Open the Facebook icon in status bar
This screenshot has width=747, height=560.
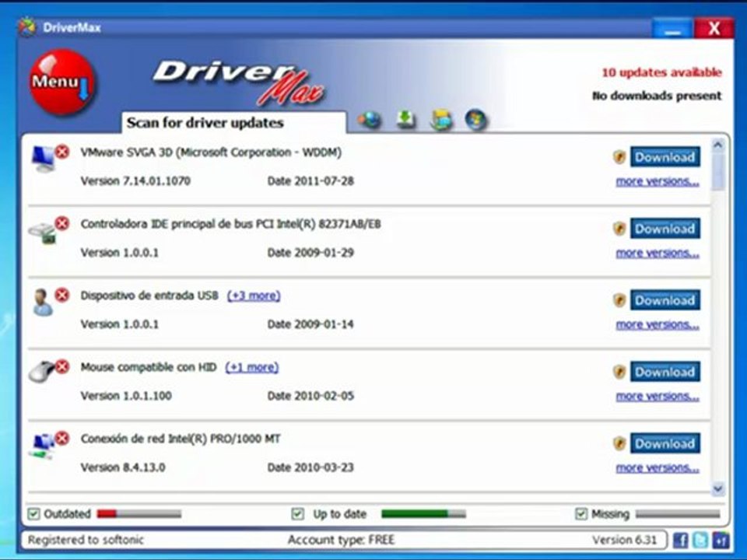click(680, 540)
